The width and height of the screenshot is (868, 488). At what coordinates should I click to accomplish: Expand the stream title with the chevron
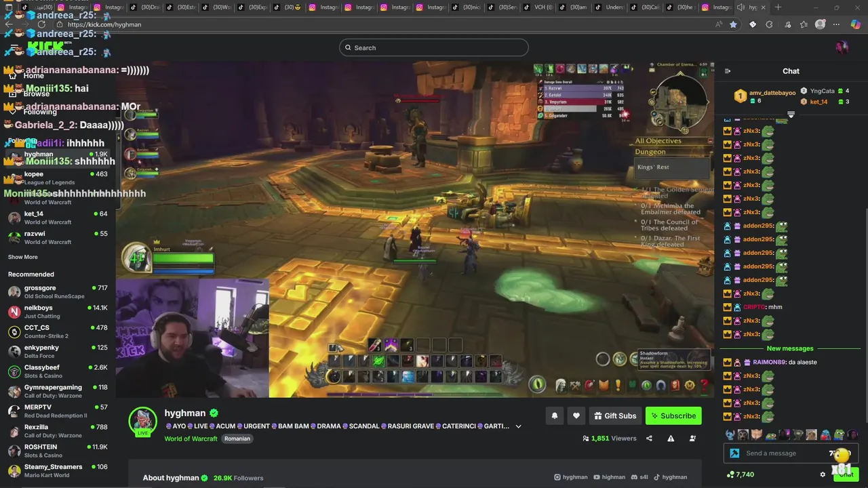coord(518,426)
